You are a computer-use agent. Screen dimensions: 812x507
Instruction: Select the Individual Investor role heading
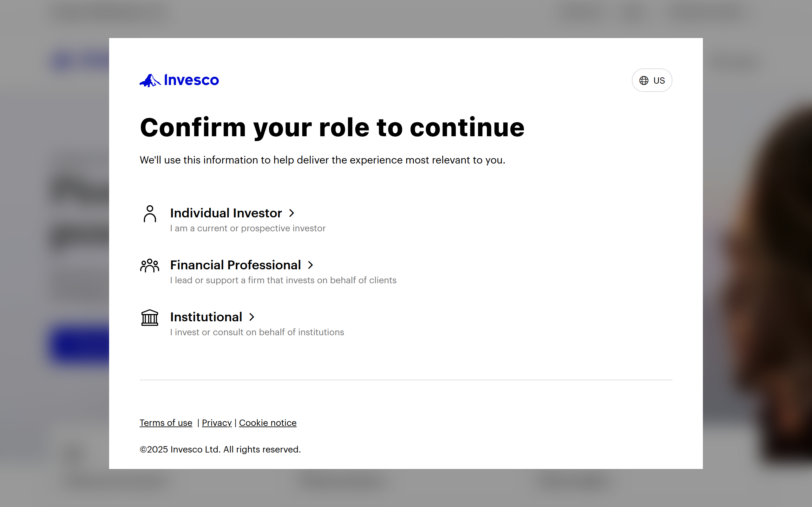tap(226, 213)
